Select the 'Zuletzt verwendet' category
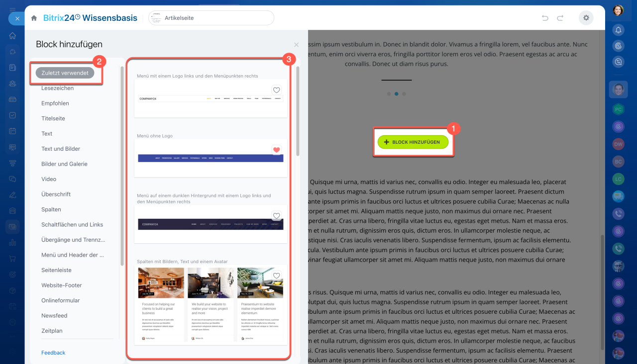Image resolution: width=637 pixels, height=364 pixels. coord(65,73)
